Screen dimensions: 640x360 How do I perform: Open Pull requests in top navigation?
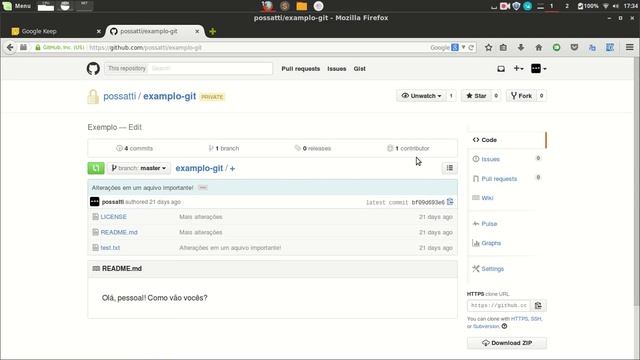[x=300, y=69]
